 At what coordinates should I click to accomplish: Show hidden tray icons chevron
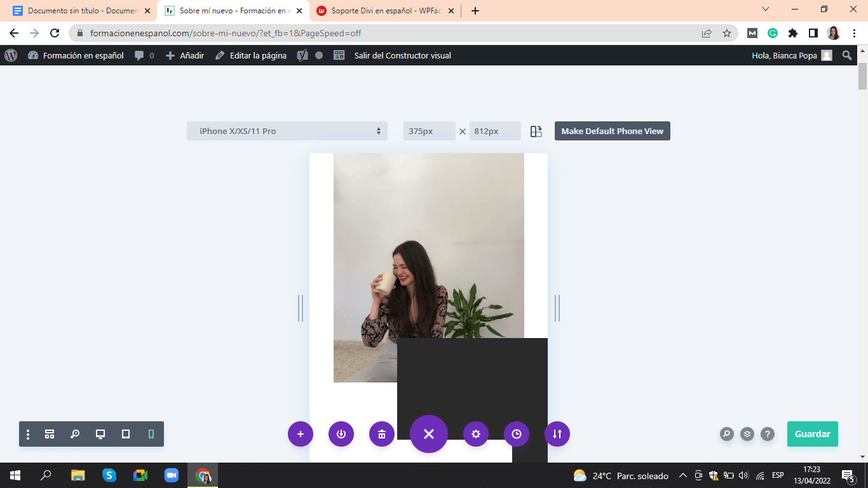click(x=683, y=475)
